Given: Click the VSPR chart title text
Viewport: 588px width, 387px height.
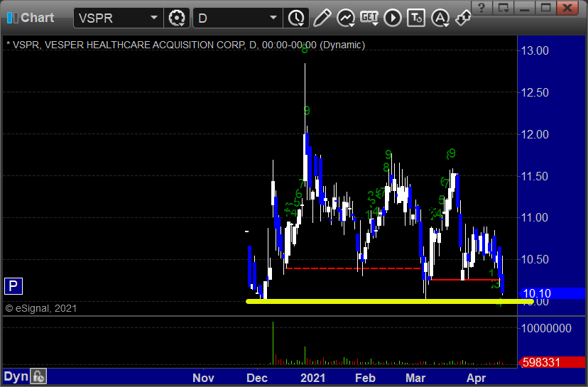Looking at the screenshot, I should click(185, 45).
